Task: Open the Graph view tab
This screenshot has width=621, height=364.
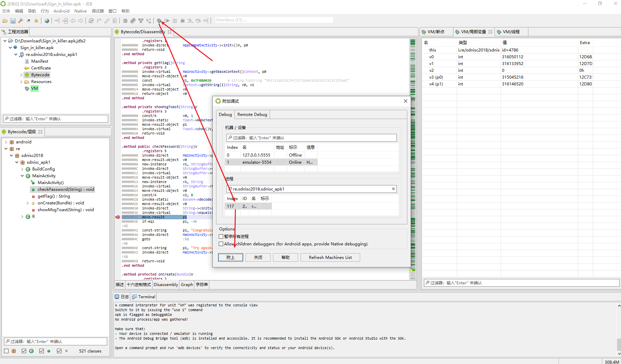Action: [x=187, y=285]
